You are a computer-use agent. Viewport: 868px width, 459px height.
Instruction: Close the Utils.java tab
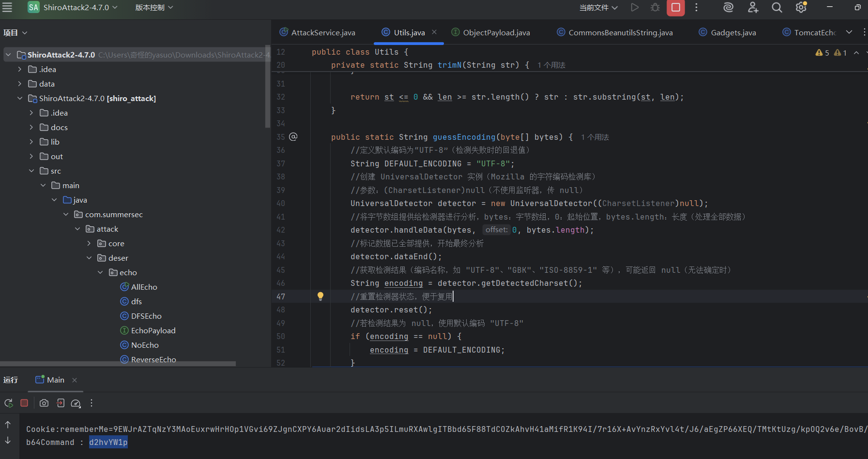(434, 32)
